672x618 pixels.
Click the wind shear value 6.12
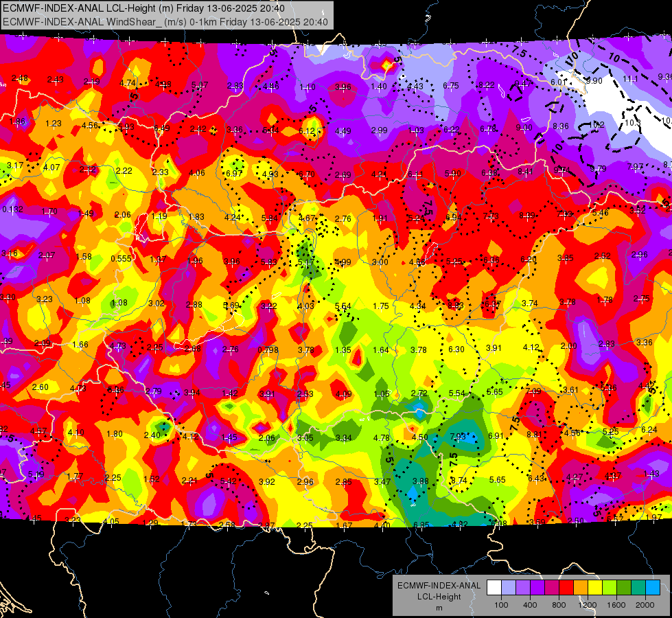[x=307, y=130]
